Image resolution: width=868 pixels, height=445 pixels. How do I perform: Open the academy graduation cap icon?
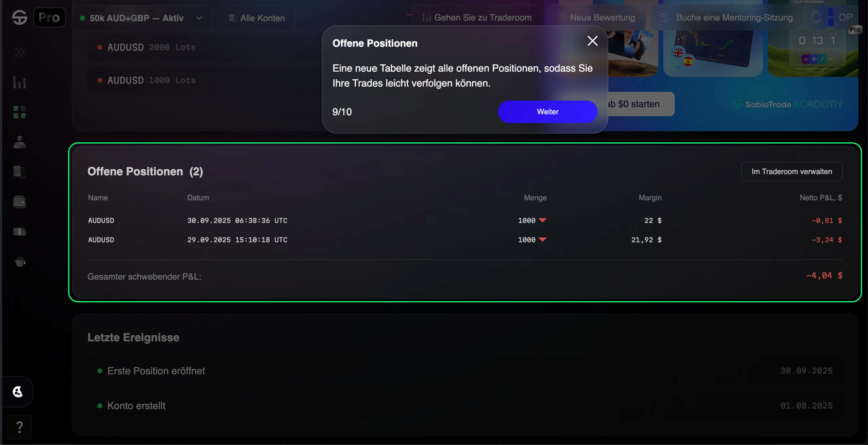[19, 262]
